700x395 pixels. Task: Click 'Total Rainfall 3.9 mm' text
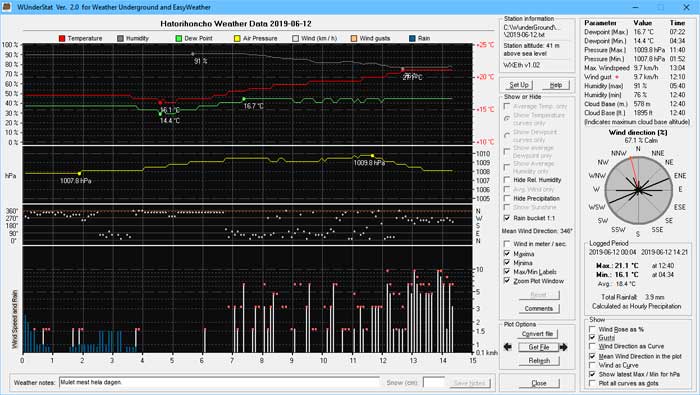[633, 297]
